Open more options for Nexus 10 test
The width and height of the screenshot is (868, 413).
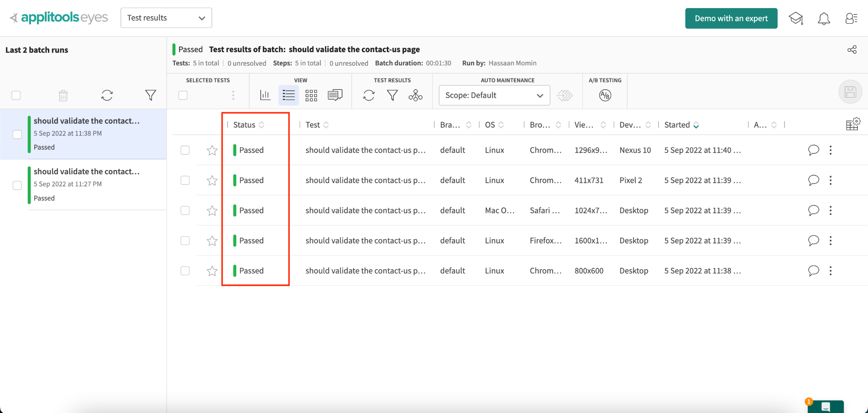831,150
